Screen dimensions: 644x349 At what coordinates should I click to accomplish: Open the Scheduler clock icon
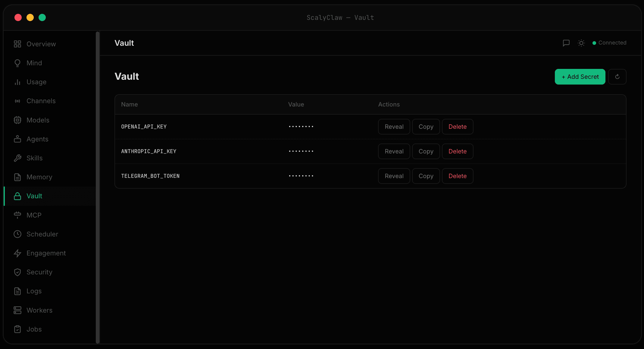(x=17, y=234)
